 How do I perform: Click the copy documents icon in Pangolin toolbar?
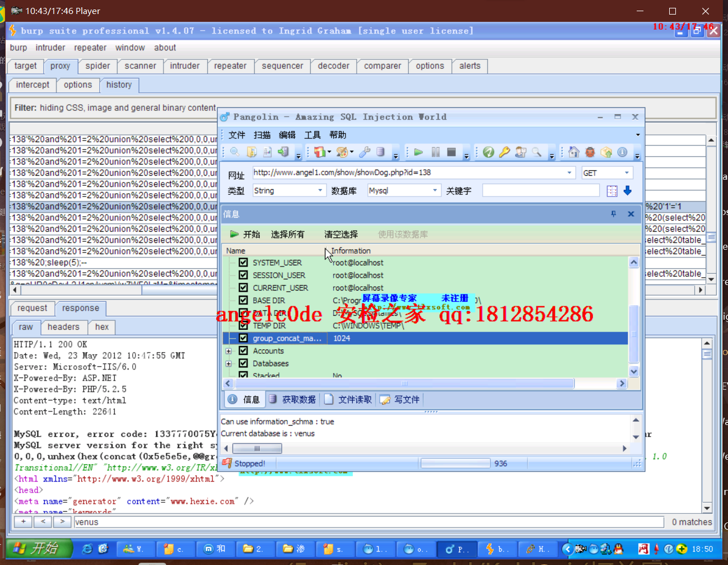pos(251,152)
